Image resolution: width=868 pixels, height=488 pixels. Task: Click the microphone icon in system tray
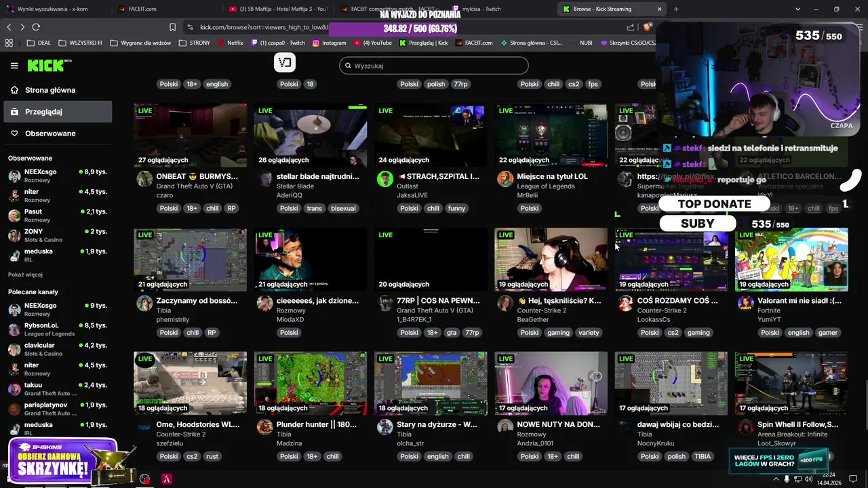click(787, 479)
